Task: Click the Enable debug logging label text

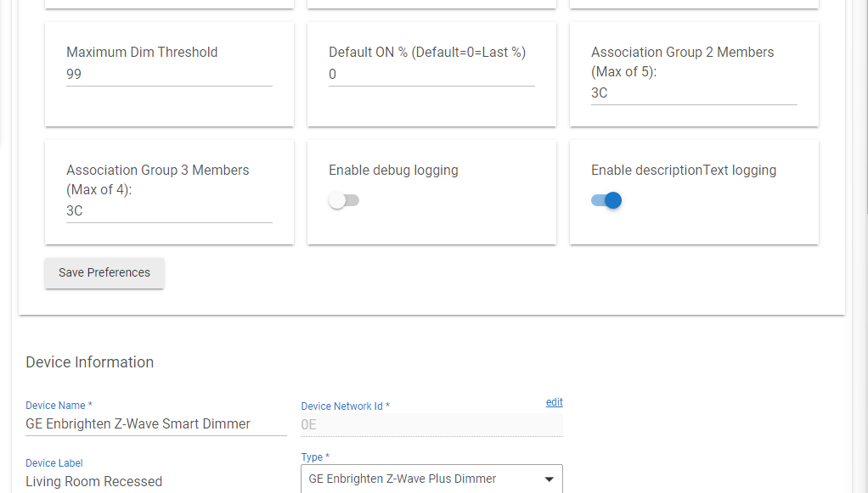Action: pyautogui.click(x=393, y=171)
